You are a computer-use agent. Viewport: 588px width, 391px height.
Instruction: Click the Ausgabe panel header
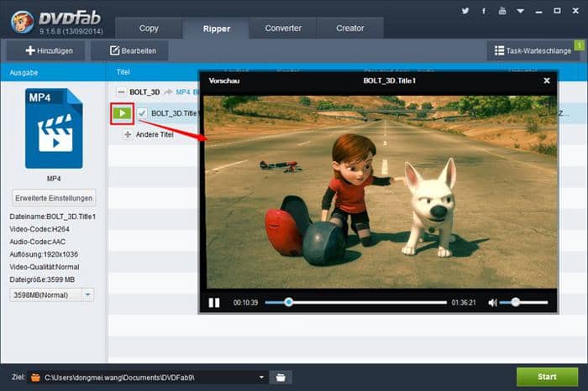[x=24, y=73]
